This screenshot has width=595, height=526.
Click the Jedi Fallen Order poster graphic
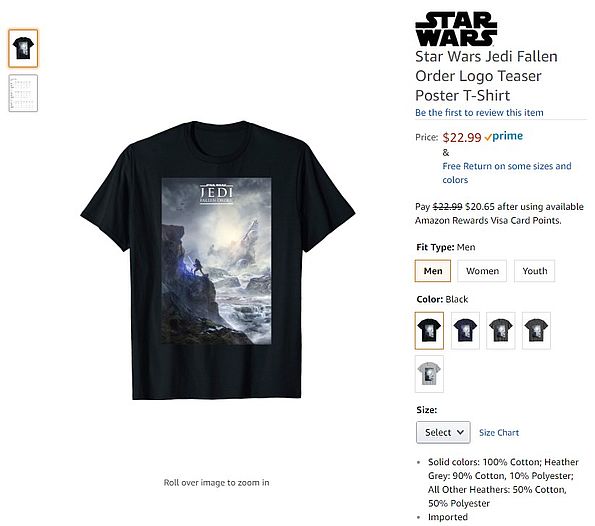tap(217, 261)
